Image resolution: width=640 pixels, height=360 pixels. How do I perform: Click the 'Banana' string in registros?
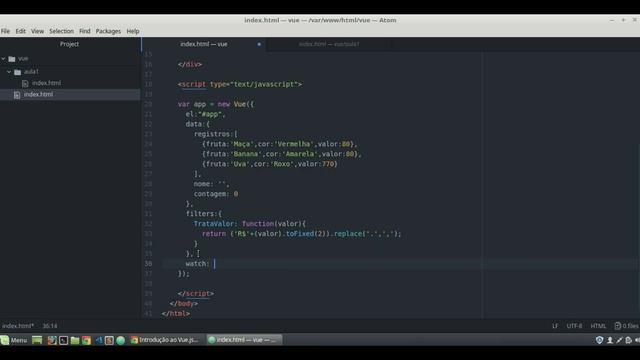(x=246, y=154)
